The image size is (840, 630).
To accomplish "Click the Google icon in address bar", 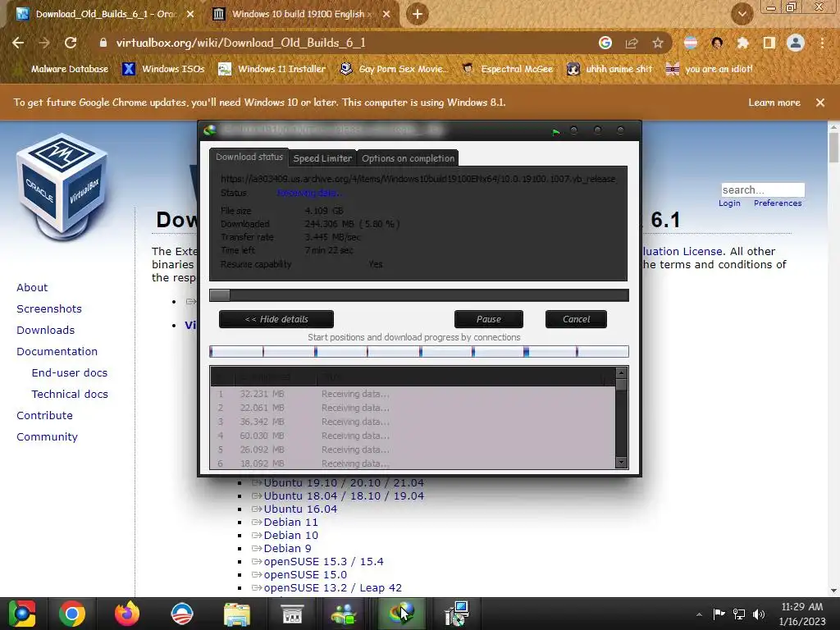I will [605, 43].
